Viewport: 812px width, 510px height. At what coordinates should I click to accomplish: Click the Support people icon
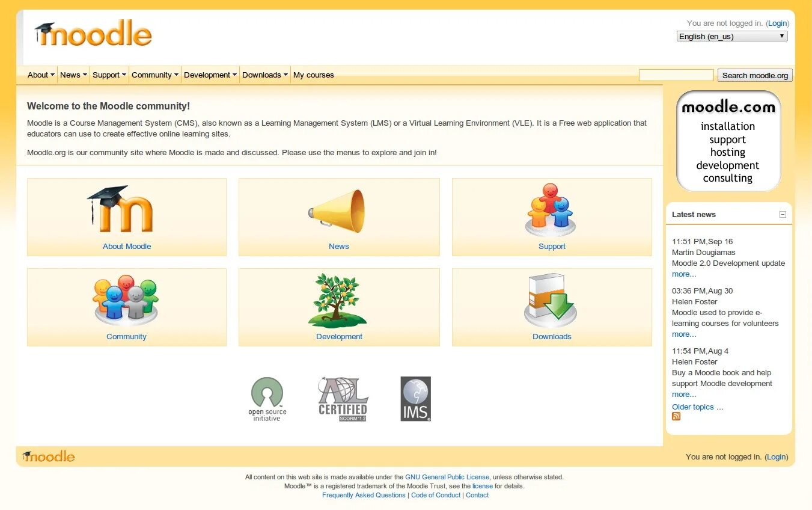pyautogui.click(x=550, y=210)
